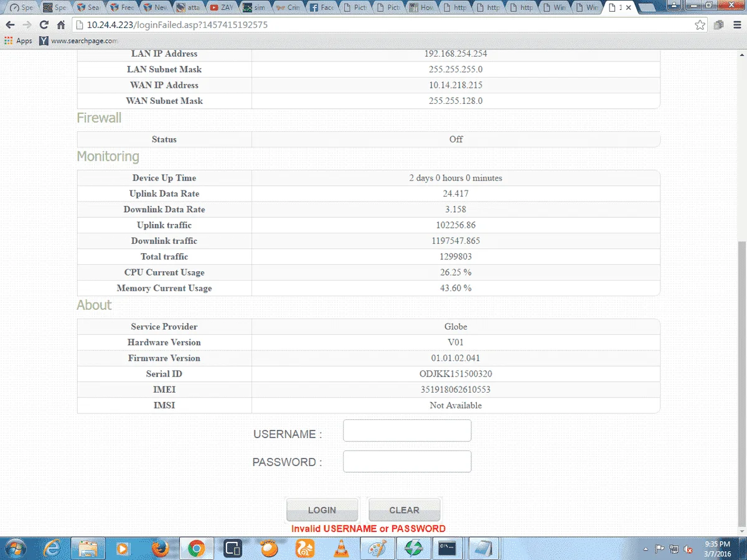The height and width of the screenshot is (560, 747).
Task: Open Windows Explorer from taskbar
Action: coord(88,548)
